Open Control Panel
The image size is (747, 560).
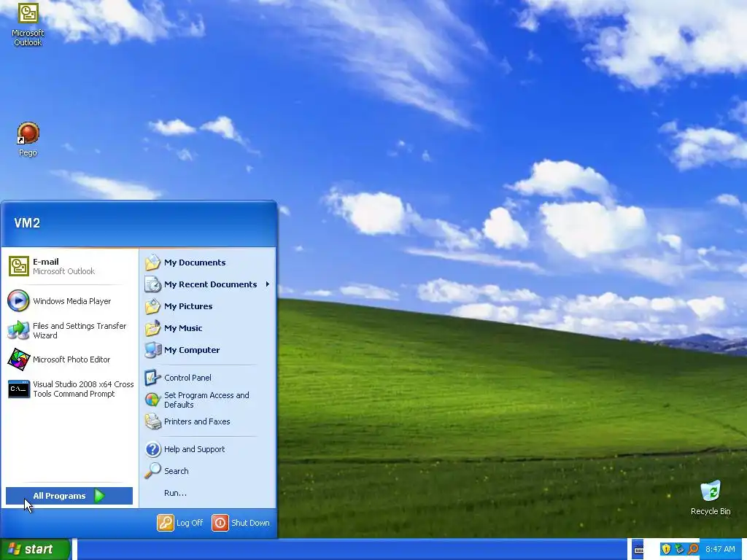pos(208,378)
